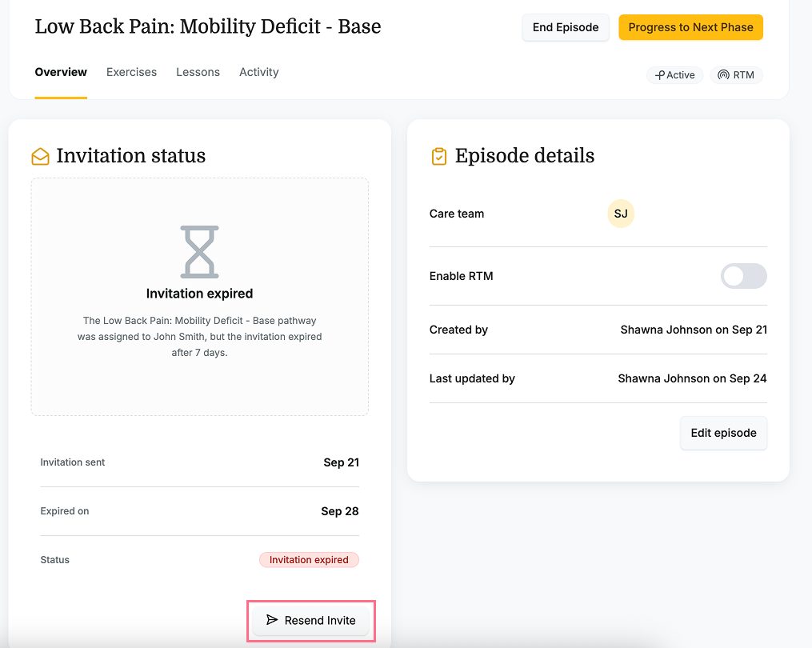
Task: Click the Low Back Pain episode title
Action: [x=208, y=26]
